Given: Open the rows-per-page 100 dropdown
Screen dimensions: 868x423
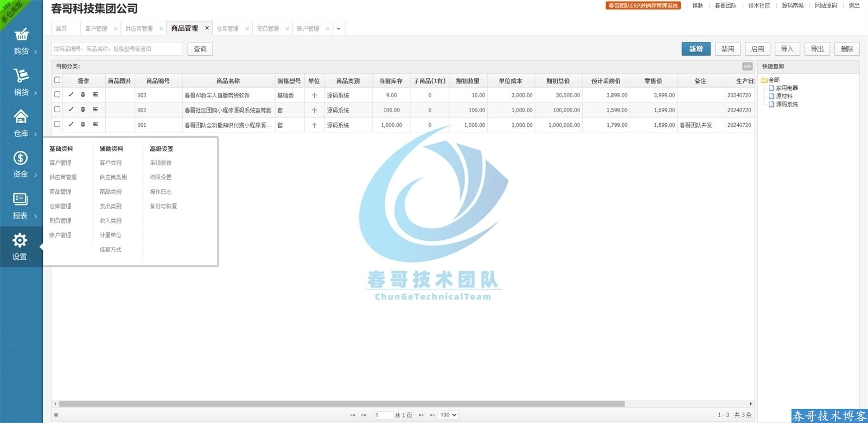Looking at the screenshot, I should coord(448,415).
